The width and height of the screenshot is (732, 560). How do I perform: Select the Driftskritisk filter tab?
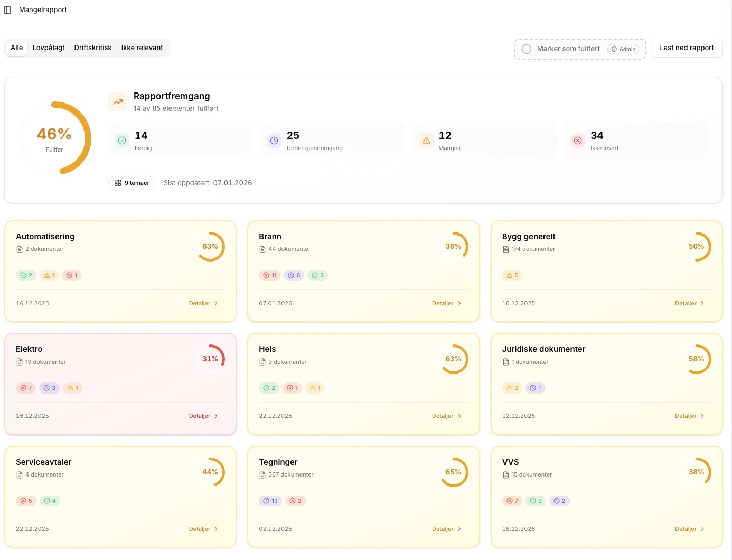(93, 48)
